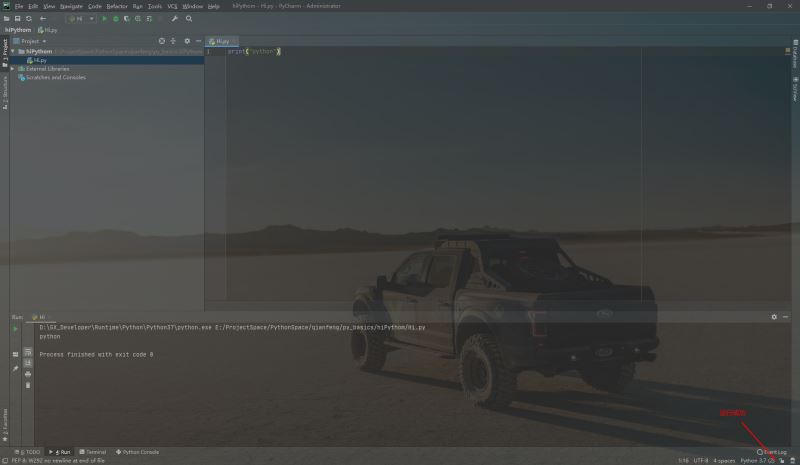Open the File menu
The width and height of the screenshot is (800, 465).
[x=19, y=6]
